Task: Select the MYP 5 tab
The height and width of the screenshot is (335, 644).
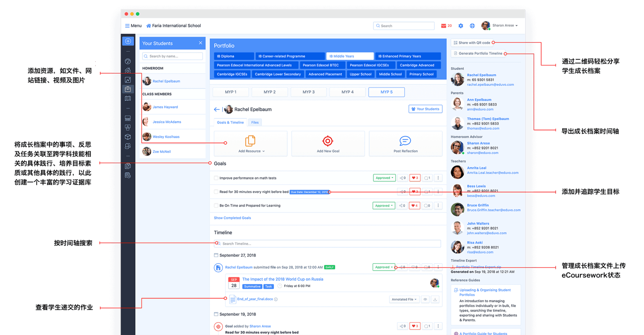Action: [386, 92]
